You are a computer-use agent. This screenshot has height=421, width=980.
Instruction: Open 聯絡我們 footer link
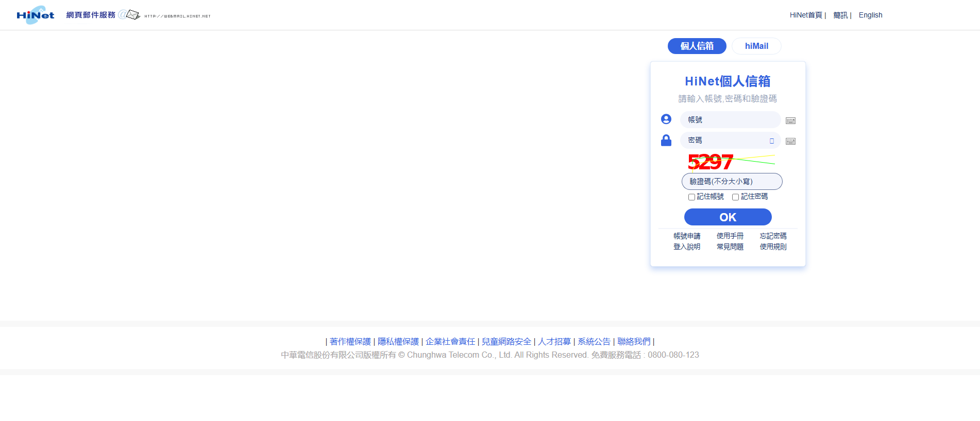coord(634,341)
